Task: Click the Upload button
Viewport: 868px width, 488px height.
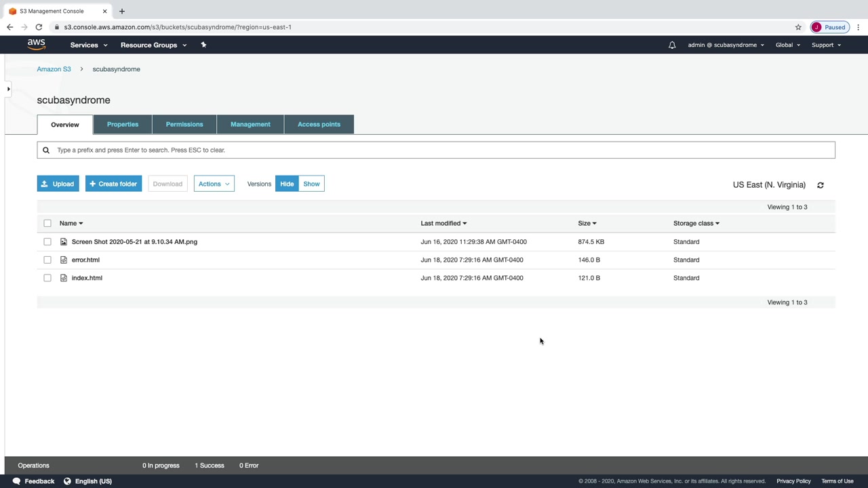Action: (58, 184)
